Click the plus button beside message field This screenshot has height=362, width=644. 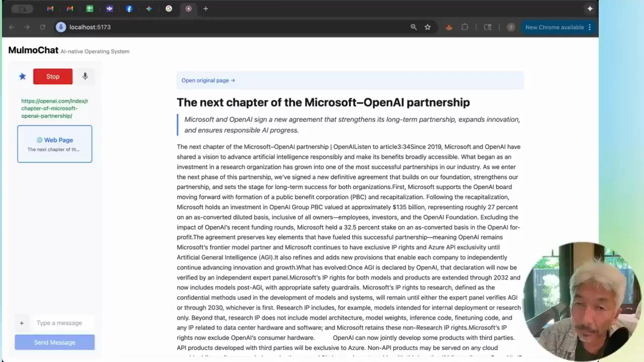point(22,323)
